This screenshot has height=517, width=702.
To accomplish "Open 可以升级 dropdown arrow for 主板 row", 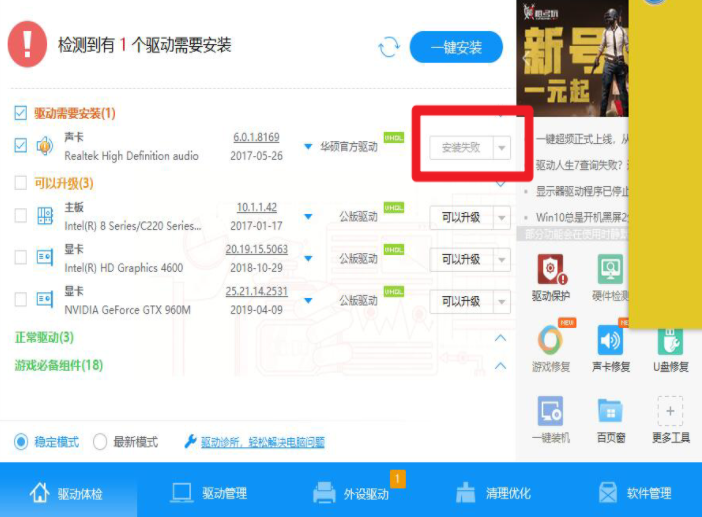I will click(502, 218).
